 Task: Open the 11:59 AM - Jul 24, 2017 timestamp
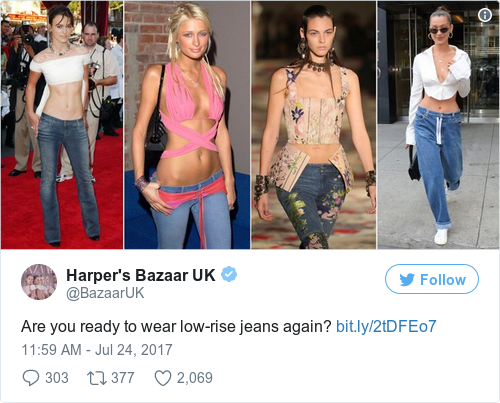point(97,350)
